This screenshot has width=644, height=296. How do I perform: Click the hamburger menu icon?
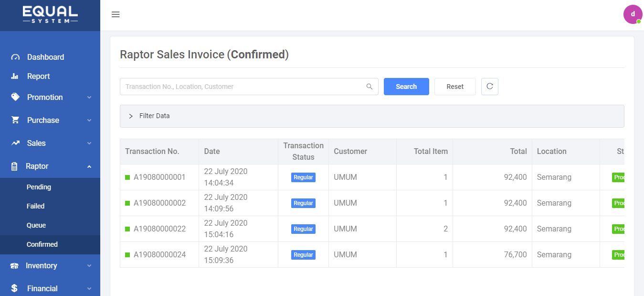coord(116,14)
